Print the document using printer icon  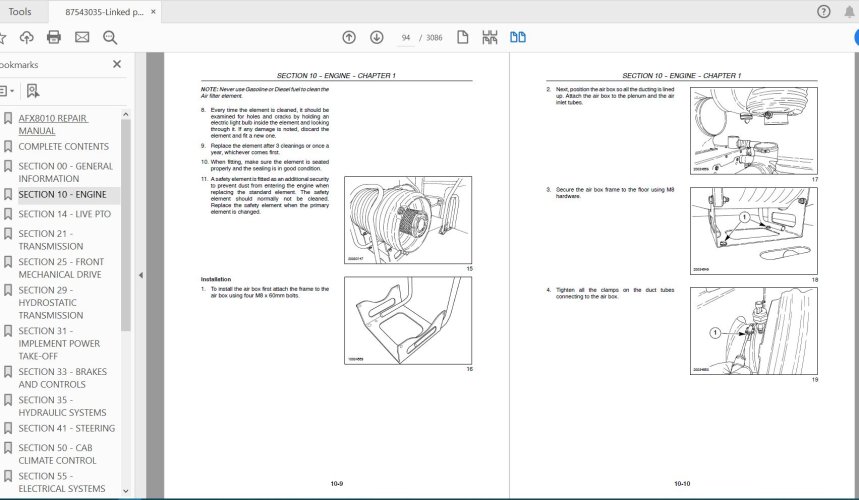(54, 37)
